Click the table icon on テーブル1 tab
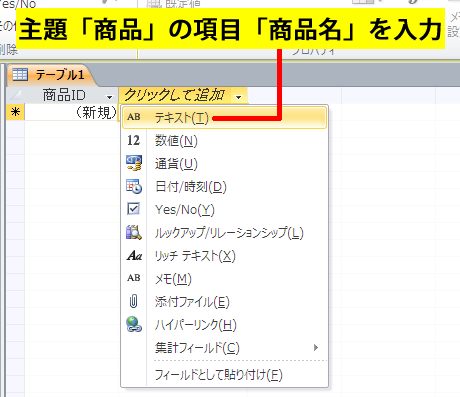This screenshot has height=397, width=460. tap(20, 75)
